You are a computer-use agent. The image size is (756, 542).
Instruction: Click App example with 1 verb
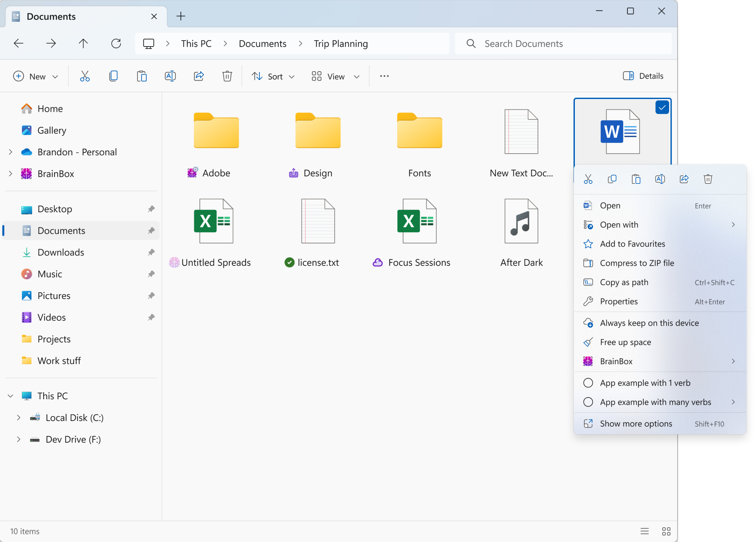click(660, 383)
